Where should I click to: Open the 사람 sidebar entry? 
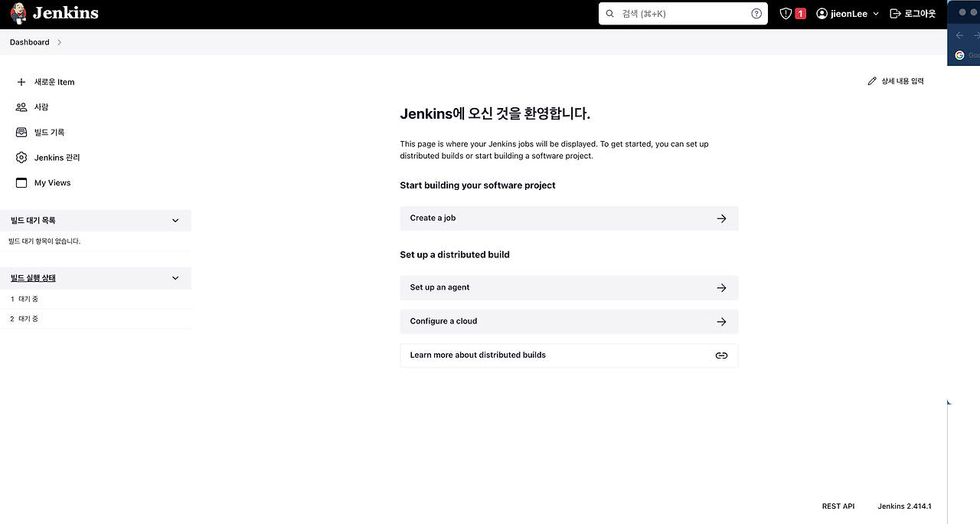pos(41,107)
